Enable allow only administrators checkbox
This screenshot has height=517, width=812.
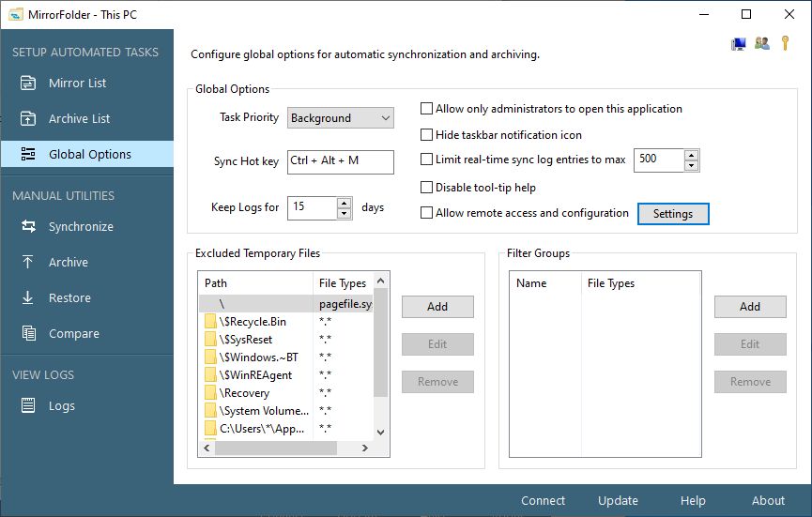coord(426,109)
